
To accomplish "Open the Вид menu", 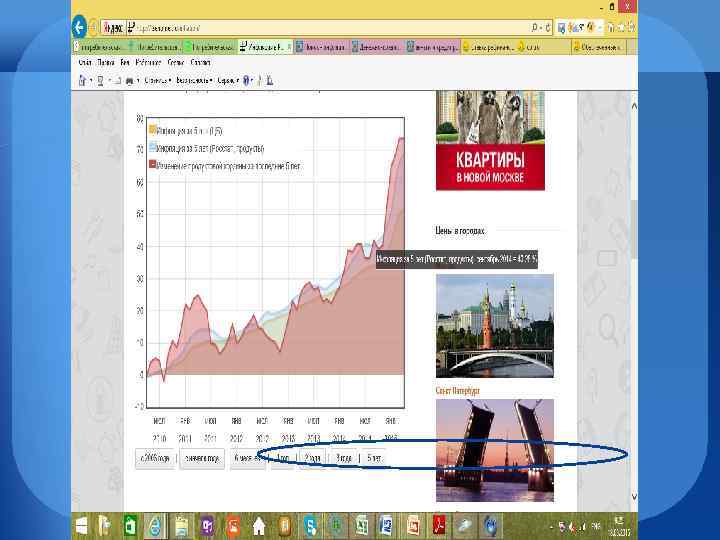I will (125, 62).
